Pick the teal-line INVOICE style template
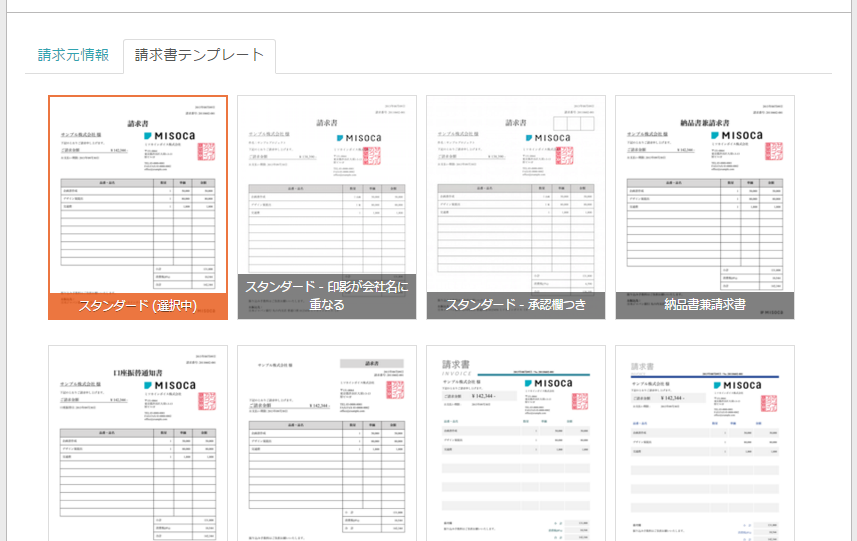 click(516, 443)
